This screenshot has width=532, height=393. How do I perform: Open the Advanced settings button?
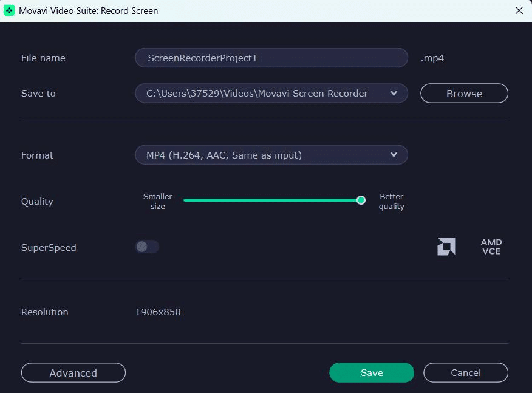tap(73, 373)
